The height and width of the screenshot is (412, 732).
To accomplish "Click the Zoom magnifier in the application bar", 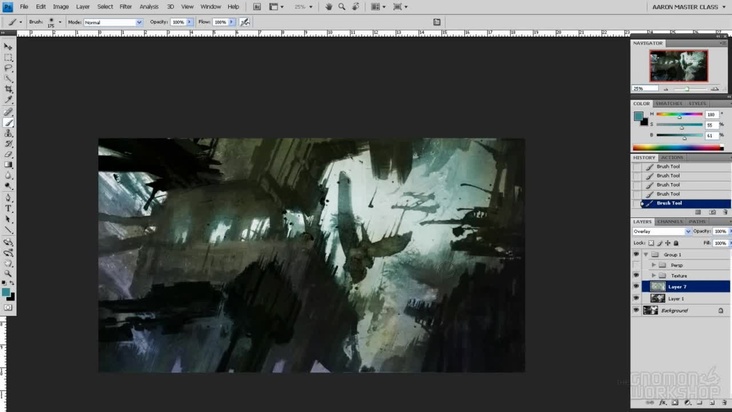I will point(342,7).
